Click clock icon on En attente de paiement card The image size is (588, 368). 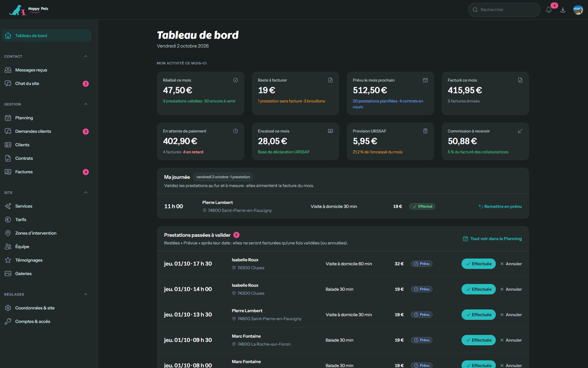(235, 131)
